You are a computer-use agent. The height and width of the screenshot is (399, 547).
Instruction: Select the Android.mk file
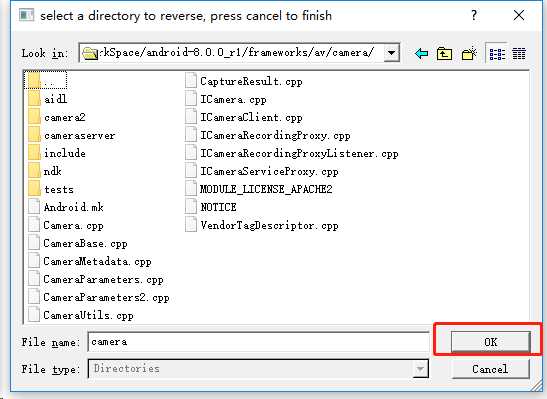(66, 207)
